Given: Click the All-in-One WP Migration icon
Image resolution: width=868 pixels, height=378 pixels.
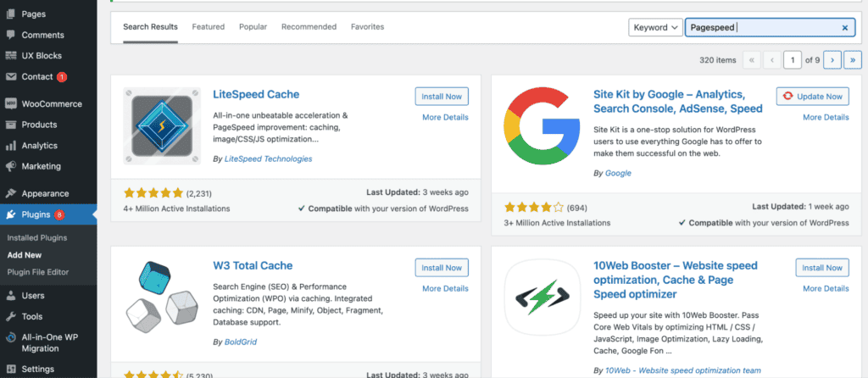Looking at the screenshot, I should pyautogui.click(x=10, y=337).
